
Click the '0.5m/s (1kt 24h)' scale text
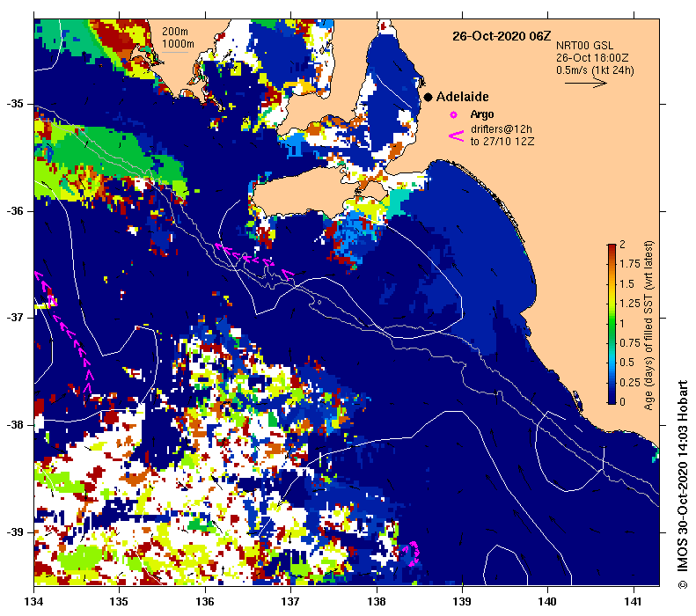[595, 70]
